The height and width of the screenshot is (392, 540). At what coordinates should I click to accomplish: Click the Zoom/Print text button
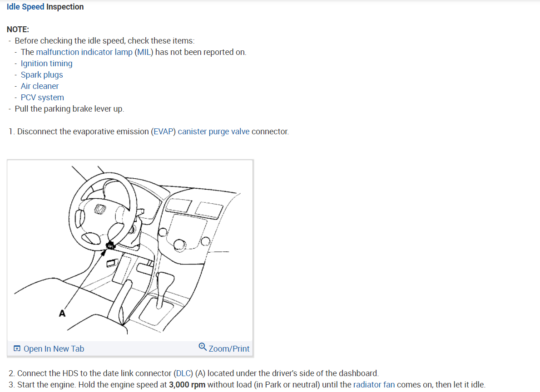point(229,348)
